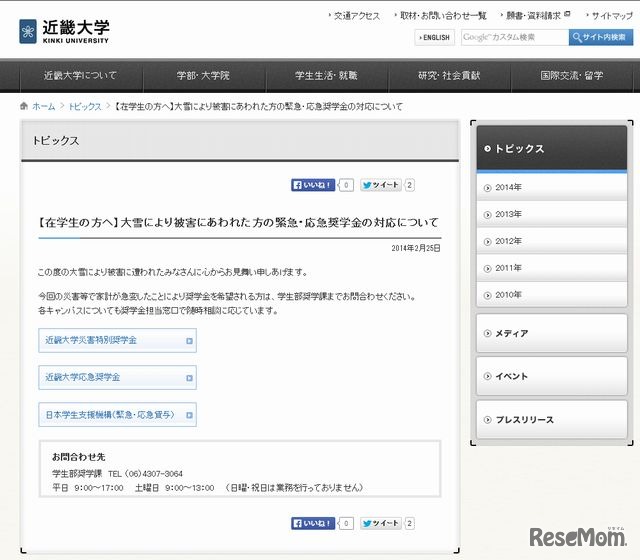Click the arrow icon beside プレスリリース
Viewport: 640px width, 560px height.
click(x=487, y=420)
